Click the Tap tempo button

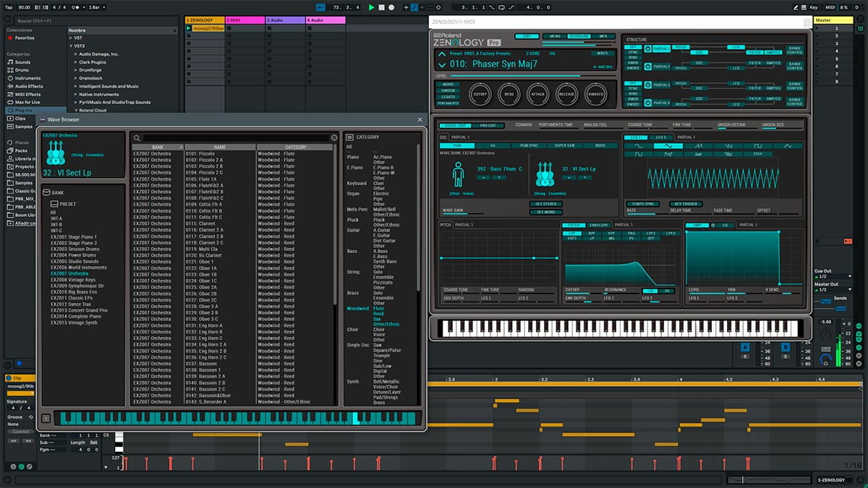[9, 7]
